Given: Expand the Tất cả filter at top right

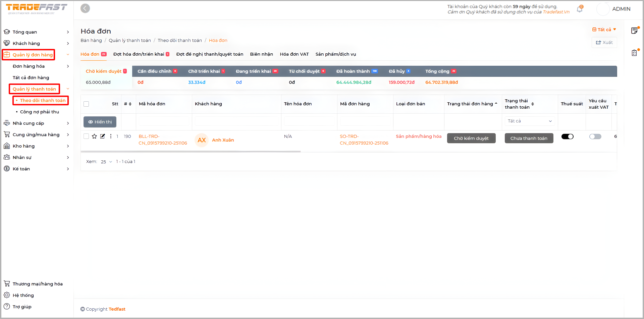Looking at the screenshot, I should point(604,30).
